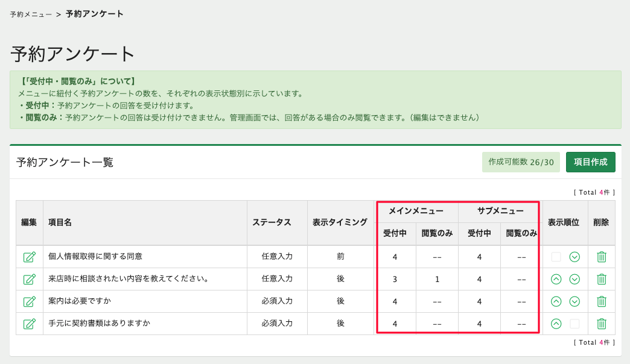Edit the 手元に契約書類はありますか item
This screenshot has height=364, width=630.
click(x=29, y=324)
